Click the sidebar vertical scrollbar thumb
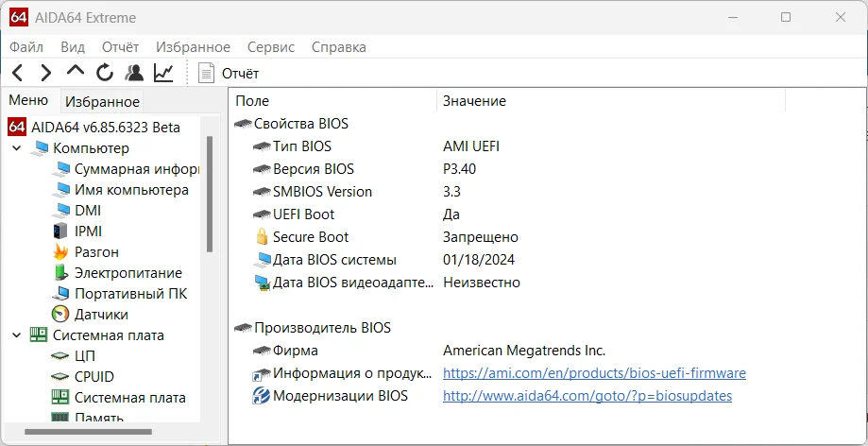 (x=210, y=194)
